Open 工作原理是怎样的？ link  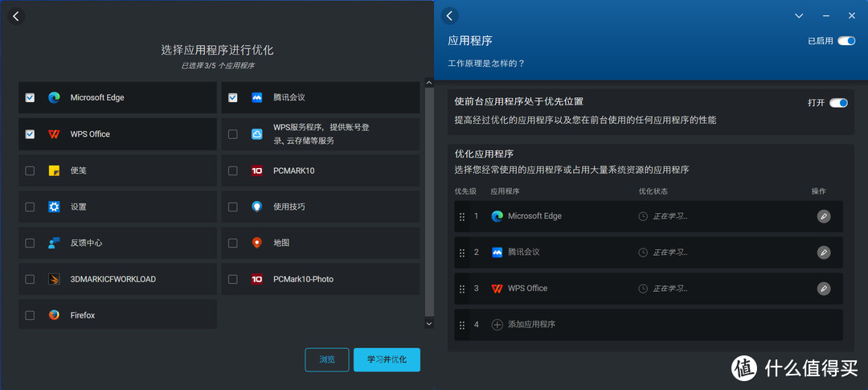486,64
